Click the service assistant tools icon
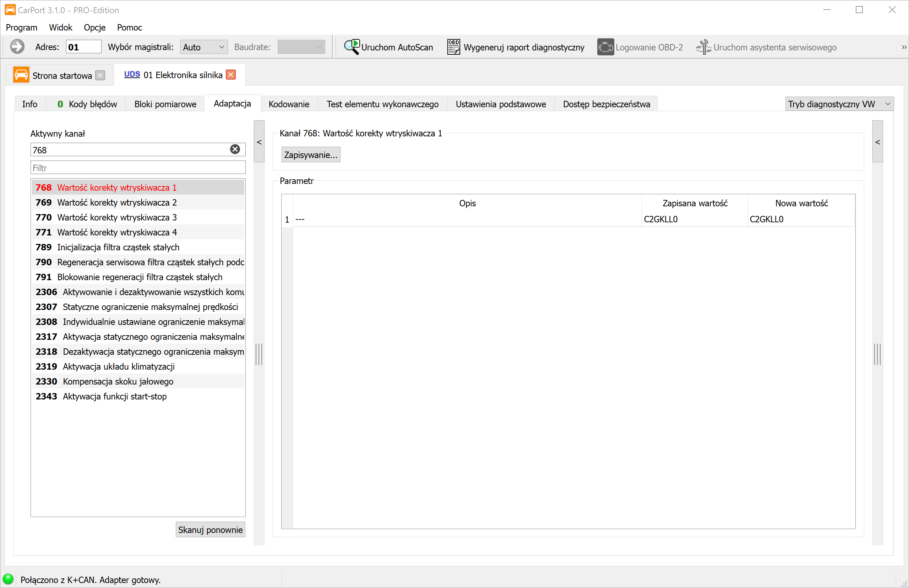The width and height of the screenshot is (909, 588). click(703, 47)
